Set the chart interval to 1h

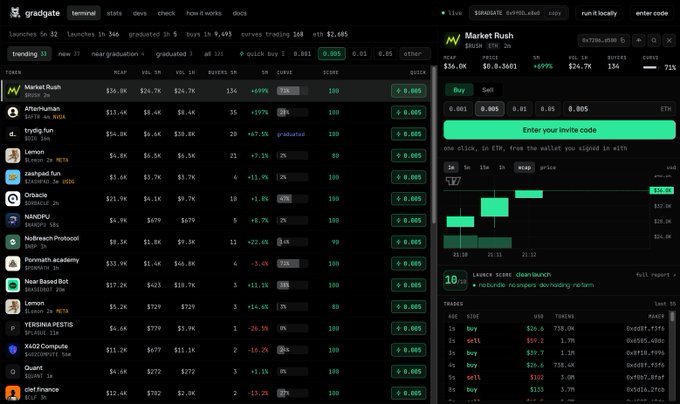[x=502, y=167]
